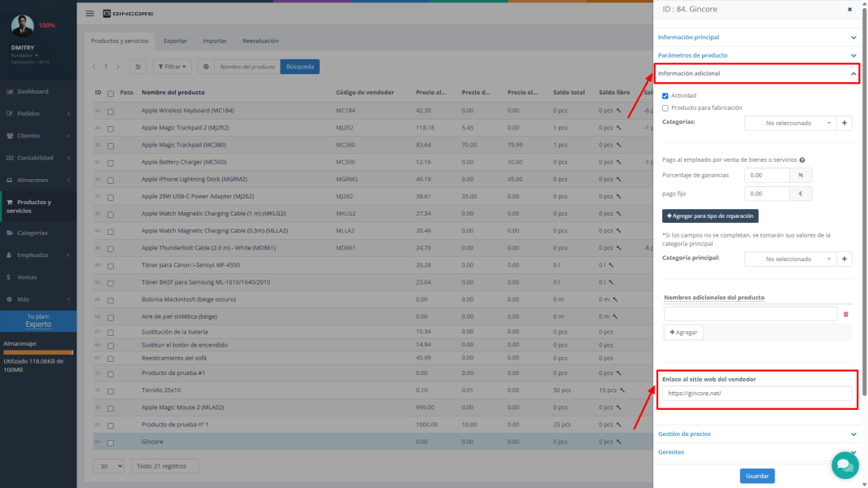The width and height of the screenshot is (868, 488).
Task: Click the Búsqueda button
Action: 300,67
